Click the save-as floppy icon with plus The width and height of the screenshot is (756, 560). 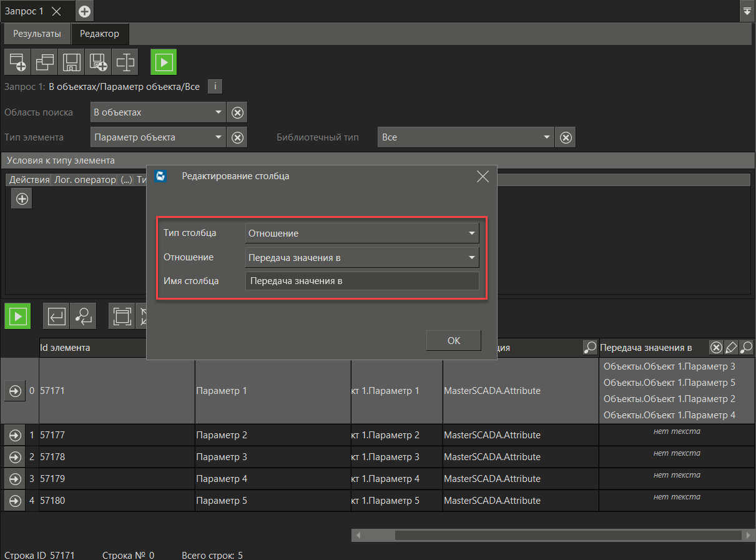(98, 62)
